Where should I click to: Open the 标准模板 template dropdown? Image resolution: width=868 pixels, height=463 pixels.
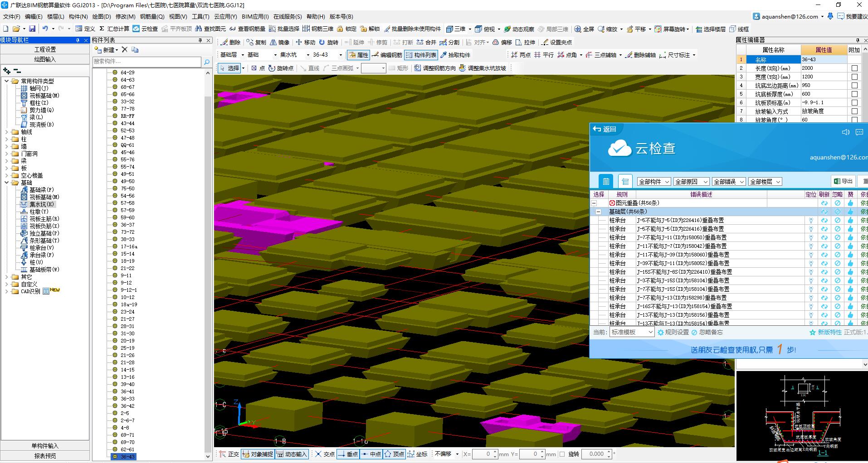[x=631, y=332]
